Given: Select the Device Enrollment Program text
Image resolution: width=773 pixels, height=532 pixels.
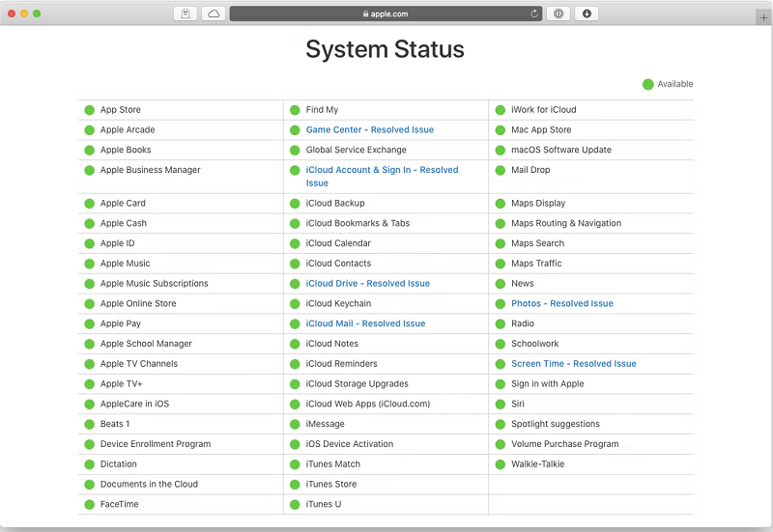Looking at the screenshot, I should pos(156,444).
